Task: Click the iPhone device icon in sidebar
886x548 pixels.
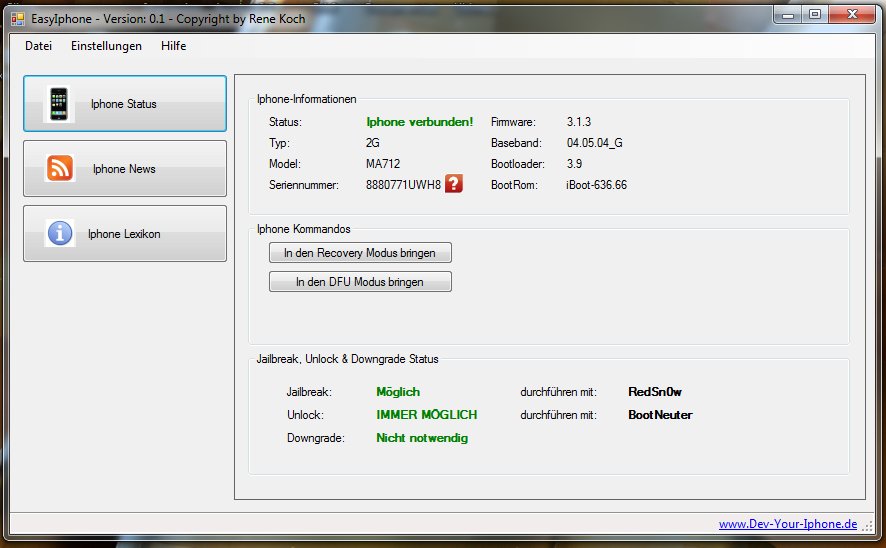Action: click(x=59, y=104)
